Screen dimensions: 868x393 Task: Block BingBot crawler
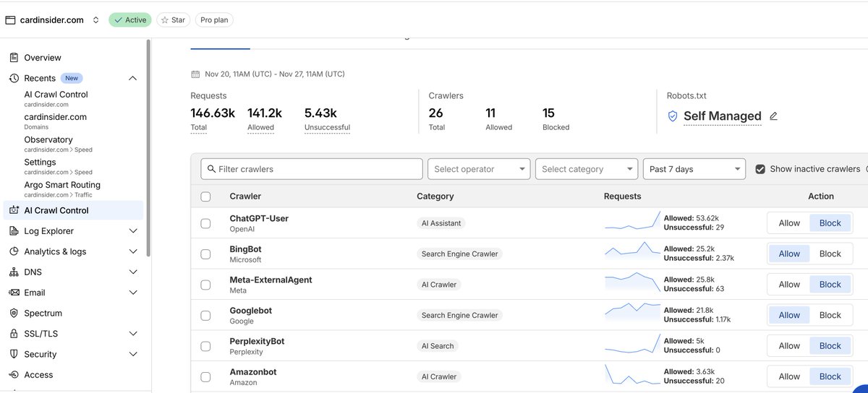(x=830, y=254)
